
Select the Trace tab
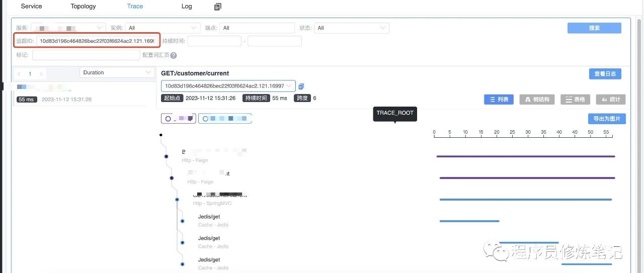click(x=135, y=7)
